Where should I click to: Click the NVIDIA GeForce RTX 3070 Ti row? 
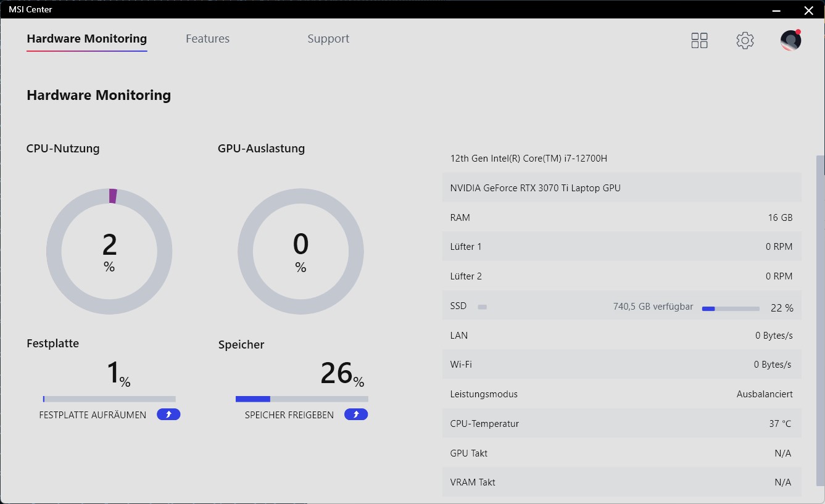pyautogui.click(x=621, y=188)
